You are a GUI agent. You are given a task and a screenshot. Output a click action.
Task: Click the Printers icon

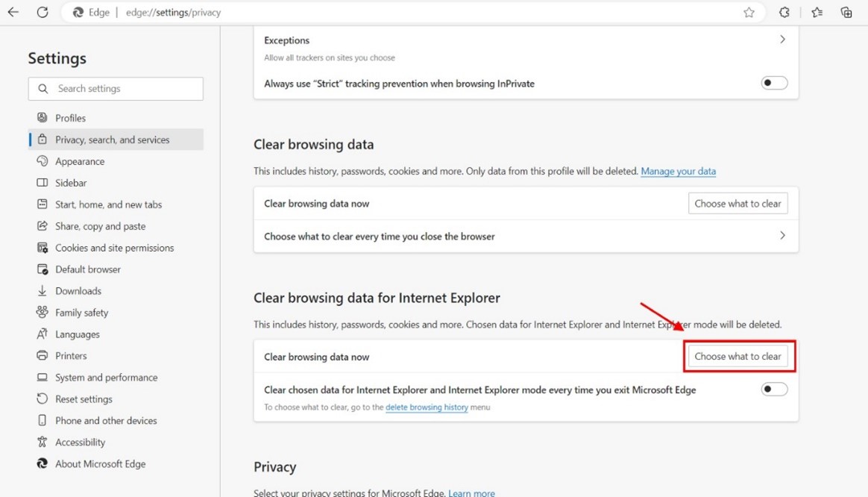[x=42, y=355]
